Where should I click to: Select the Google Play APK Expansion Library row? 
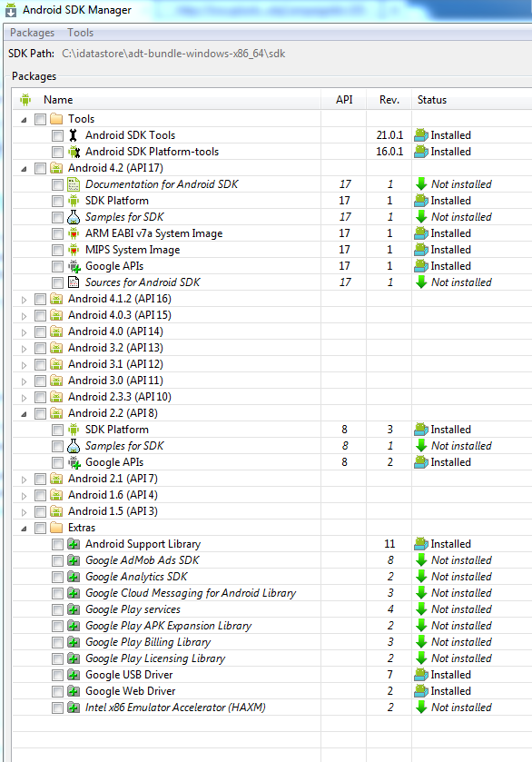[x=272, y=626]
